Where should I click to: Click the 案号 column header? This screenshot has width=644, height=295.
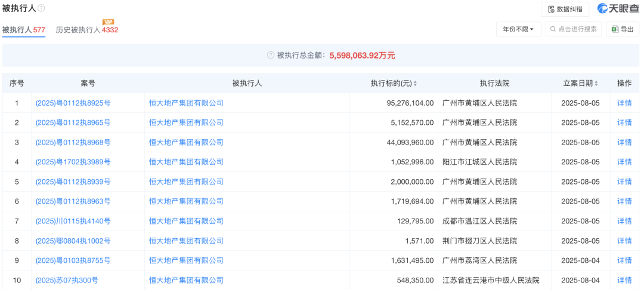click(88, 84)
